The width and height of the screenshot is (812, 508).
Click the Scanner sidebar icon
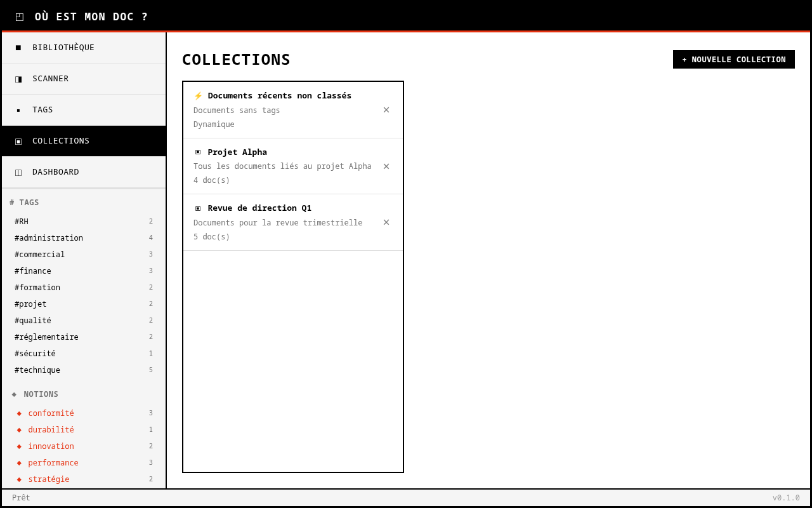pos(17,78)
